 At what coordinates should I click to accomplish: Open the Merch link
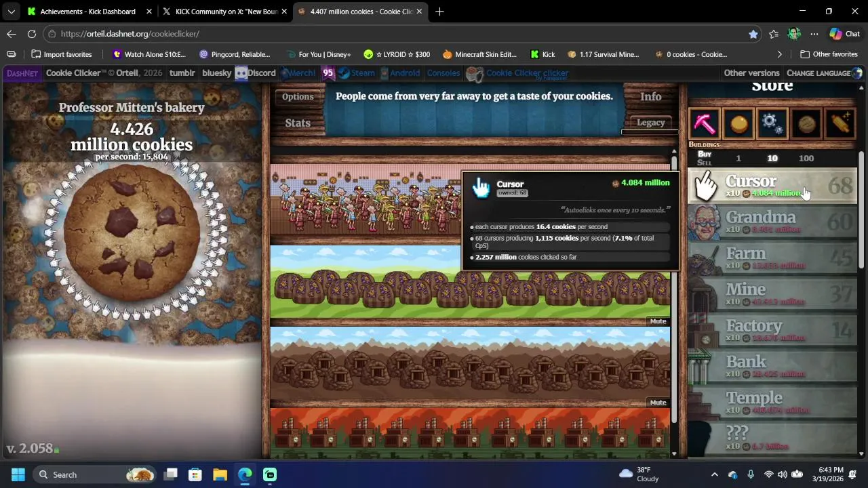click(299, 73)
